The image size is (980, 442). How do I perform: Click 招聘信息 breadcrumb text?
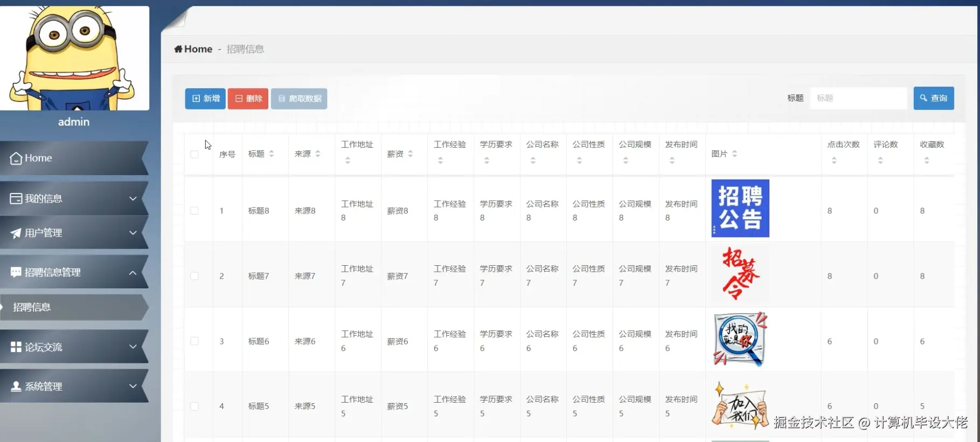245,49
